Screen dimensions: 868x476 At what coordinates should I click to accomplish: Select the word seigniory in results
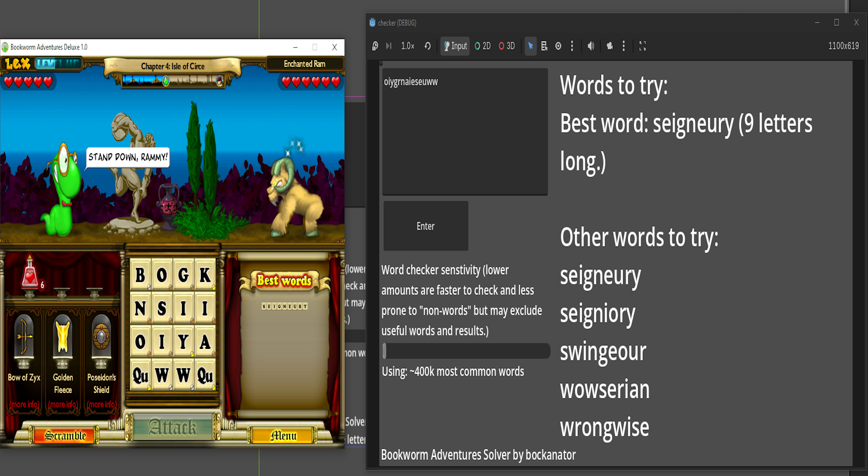(x=598, y=313)
